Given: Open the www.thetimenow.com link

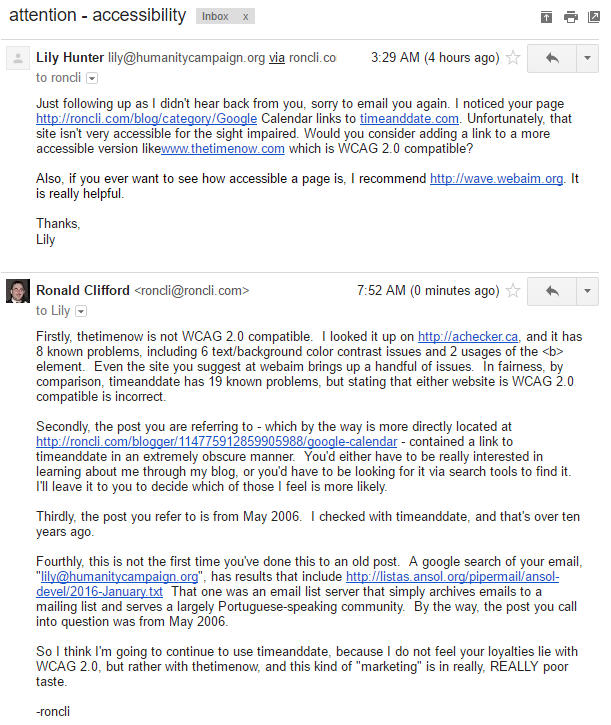Looking at the screenshot, I should click(222, 149).
